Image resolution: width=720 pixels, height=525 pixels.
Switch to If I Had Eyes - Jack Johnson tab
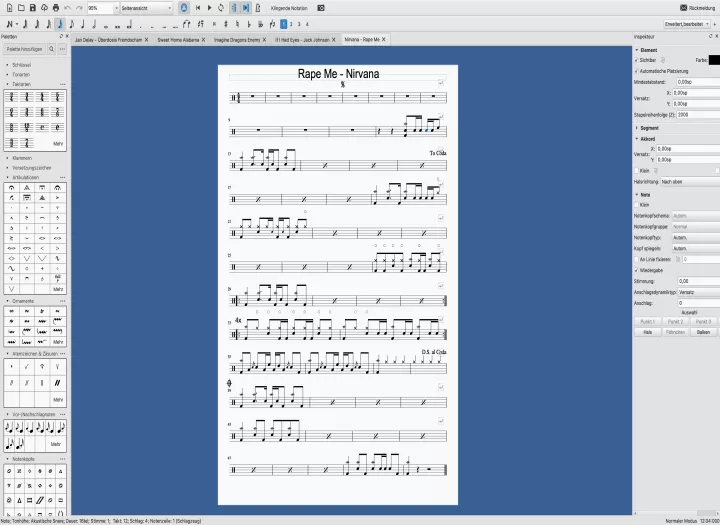tap(302, 40)
